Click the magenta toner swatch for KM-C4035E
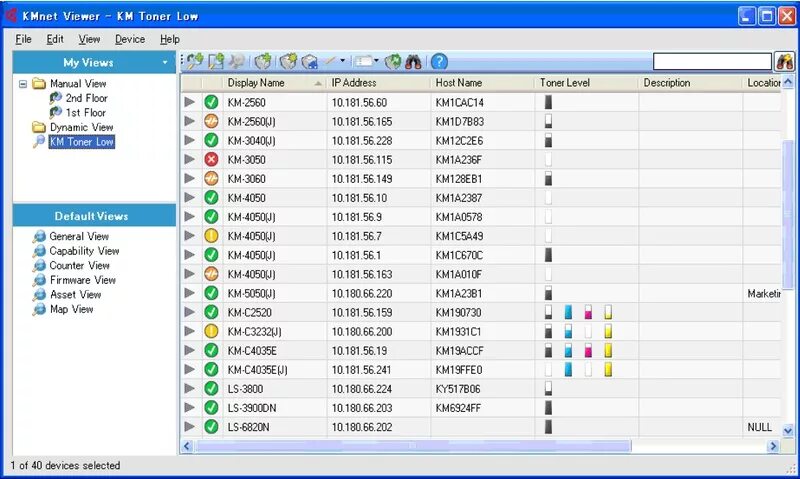The height and width of the screenshot is (479, 800). pyautogui.click(x=588, y=350)
